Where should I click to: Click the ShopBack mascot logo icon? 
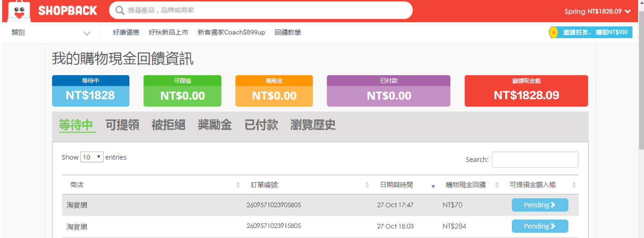pyautogui.click(x=19, y=10)
